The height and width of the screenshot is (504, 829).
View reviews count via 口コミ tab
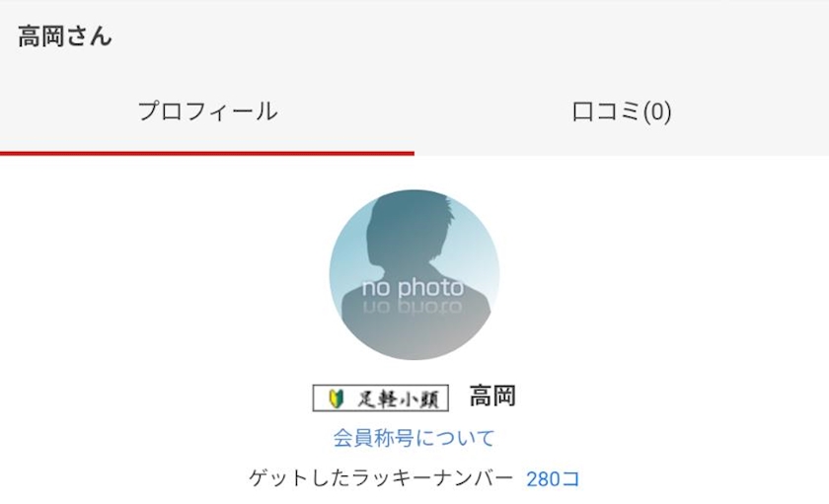pyautogui.click(x=622, y=111)
